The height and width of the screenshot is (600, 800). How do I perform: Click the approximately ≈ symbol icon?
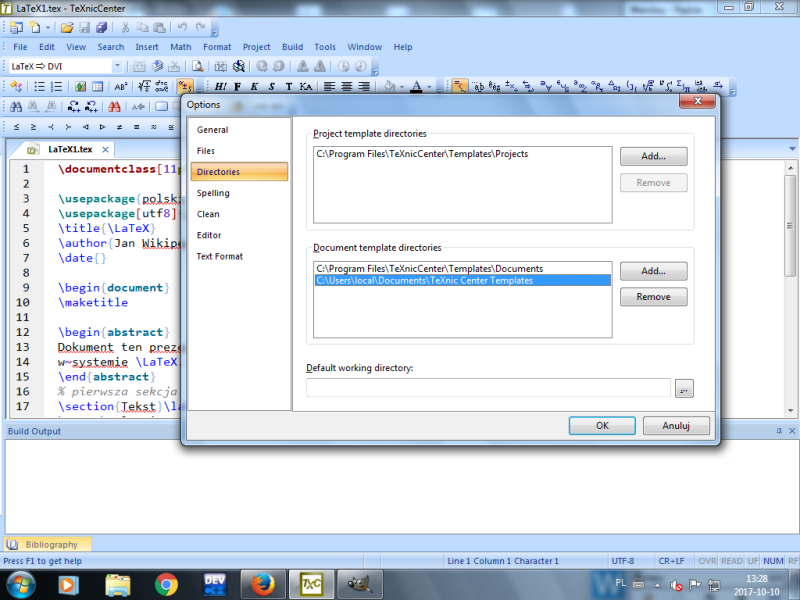tap(154, 127)
